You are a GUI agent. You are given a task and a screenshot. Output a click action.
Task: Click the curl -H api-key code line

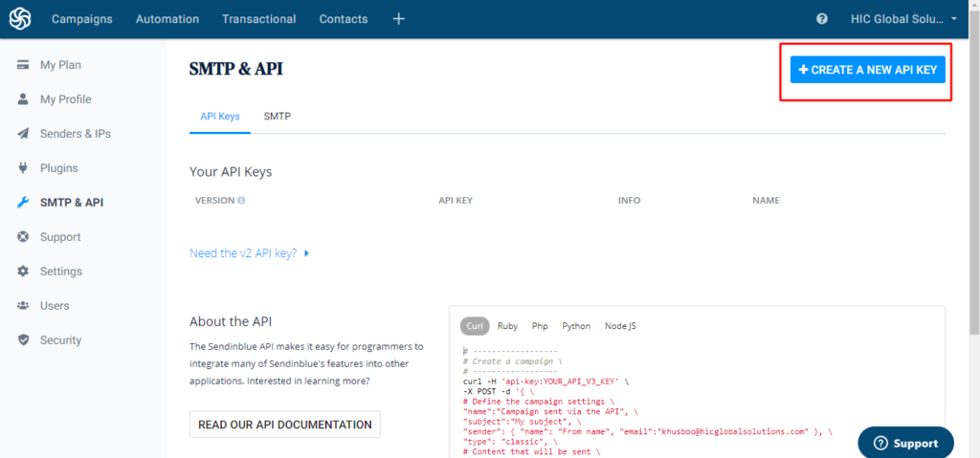pos(546,381)
